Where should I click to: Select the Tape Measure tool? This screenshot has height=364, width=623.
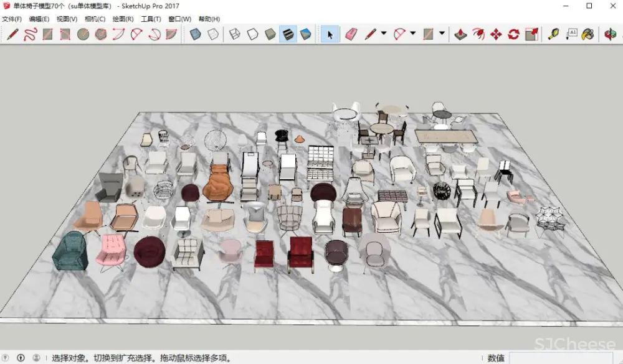[x=553, y=34]
